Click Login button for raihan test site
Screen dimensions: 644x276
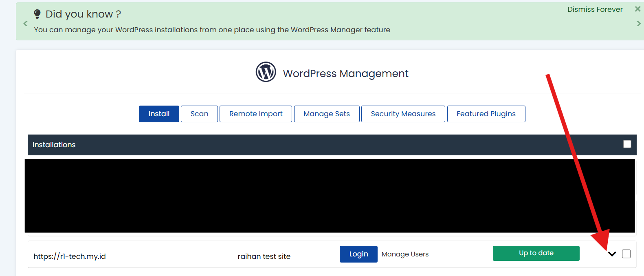point(358,254)
